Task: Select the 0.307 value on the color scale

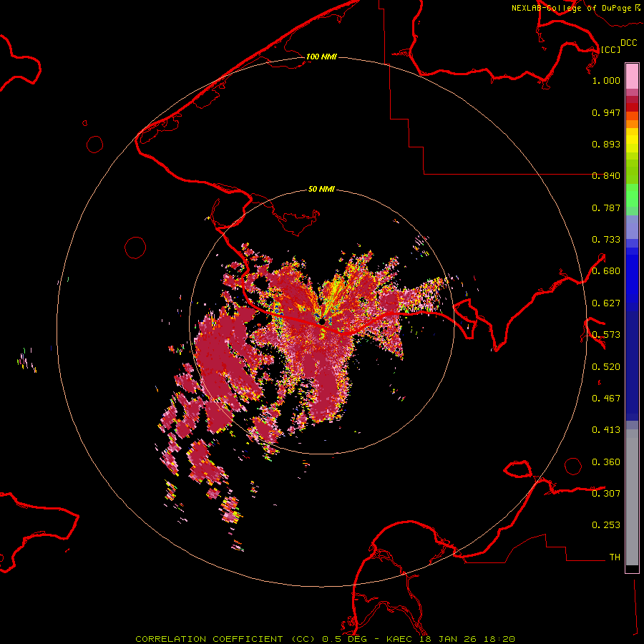Action: pos(606,493)
